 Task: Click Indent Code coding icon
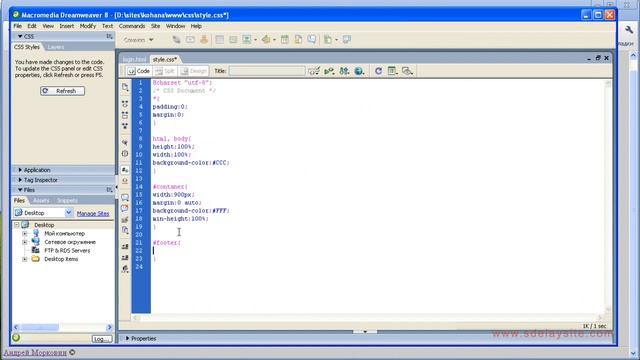[x=125, y=247]
